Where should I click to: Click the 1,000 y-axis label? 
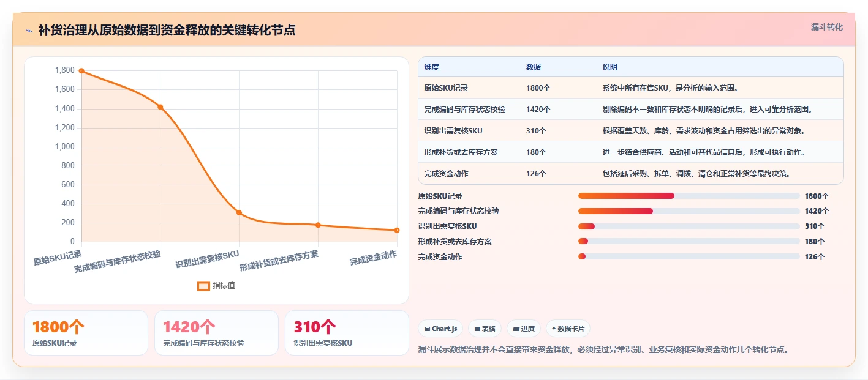[x=64, y=147]
